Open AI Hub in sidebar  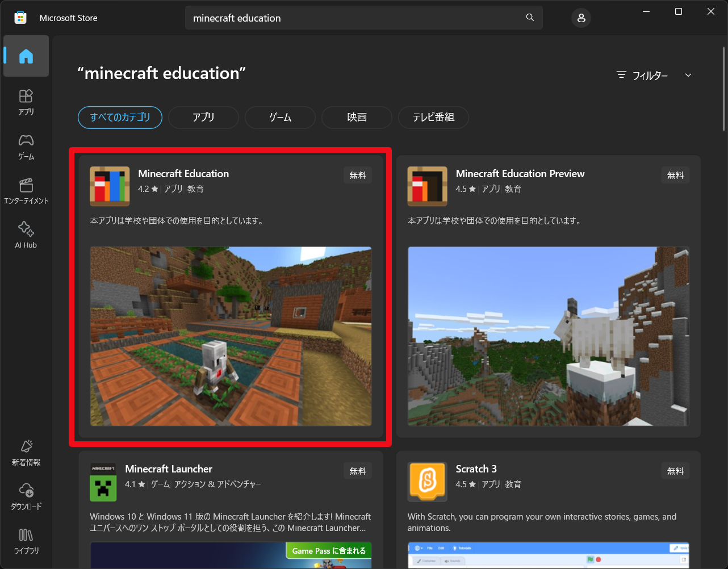tap(26, 235)
